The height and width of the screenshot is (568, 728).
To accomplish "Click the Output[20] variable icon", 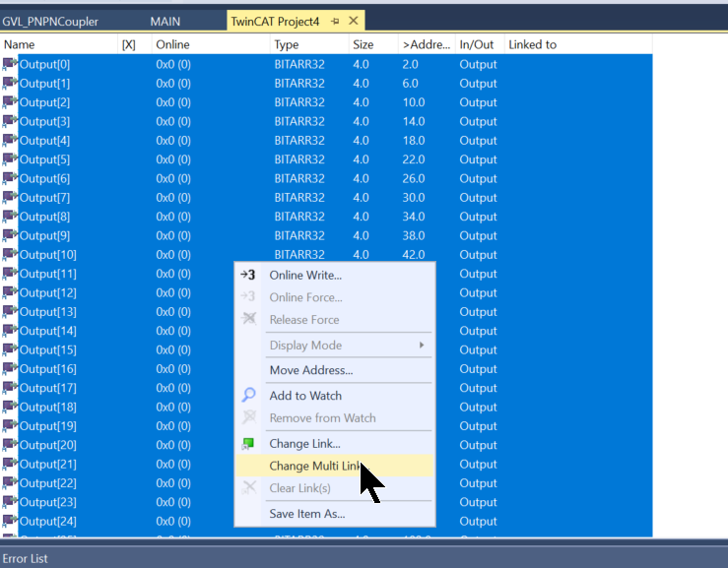I will [x=9, y=445].
